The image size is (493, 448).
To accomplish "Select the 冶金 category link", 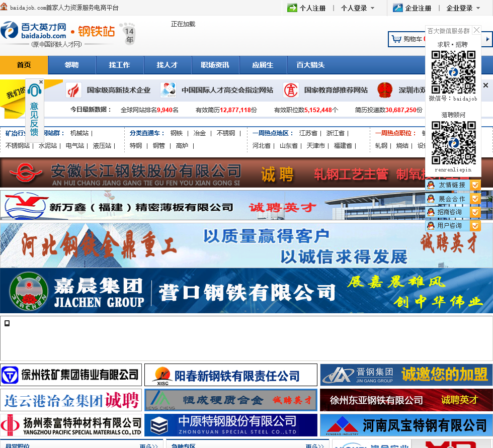I will (200, 133).
